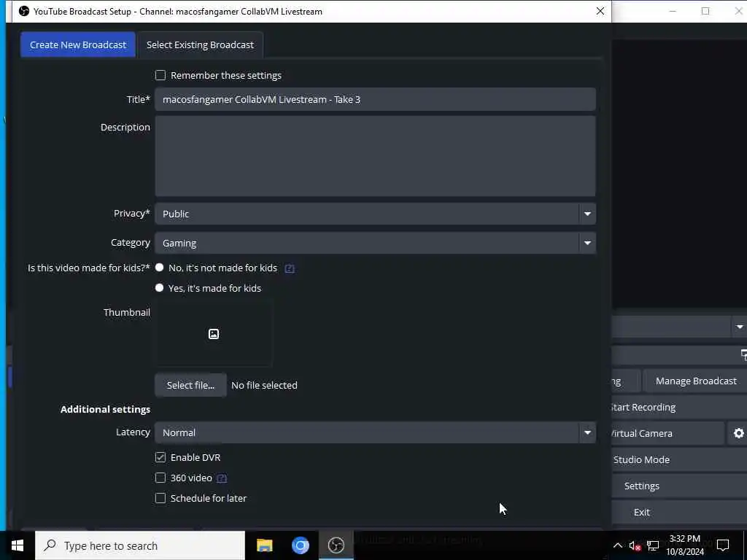Enable the 360 video checkbox
Viewport: 747px width, 560px height.
(x=160, y=478)
